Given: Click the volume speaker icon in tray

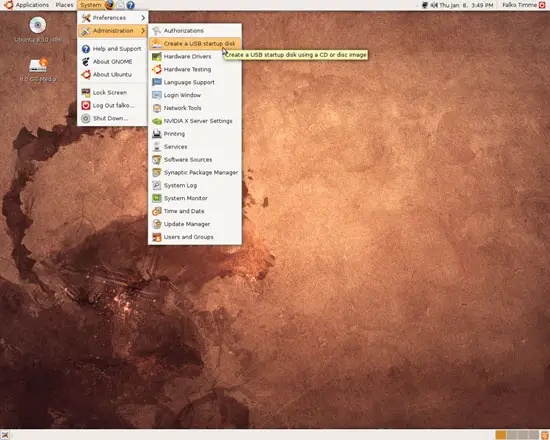Looking at the screenshot, I should point(434,5).
